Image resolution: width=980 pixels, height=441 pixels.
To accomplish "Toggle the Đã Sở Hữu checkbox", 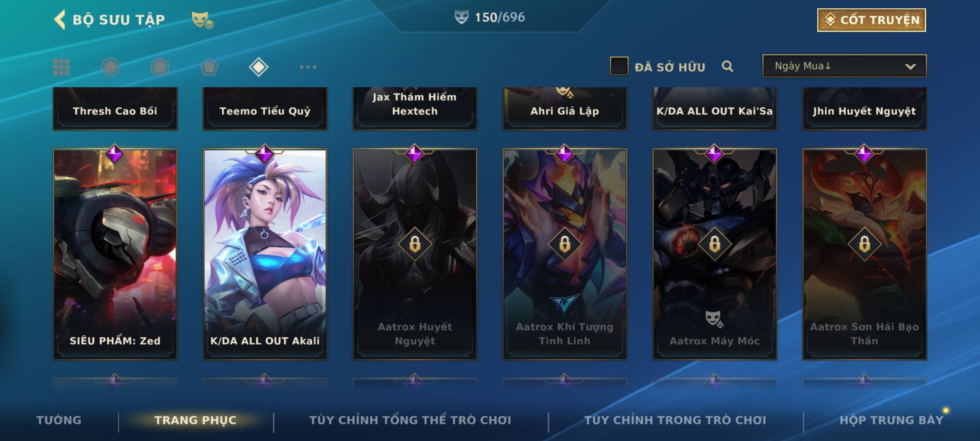I will [619, 66].
